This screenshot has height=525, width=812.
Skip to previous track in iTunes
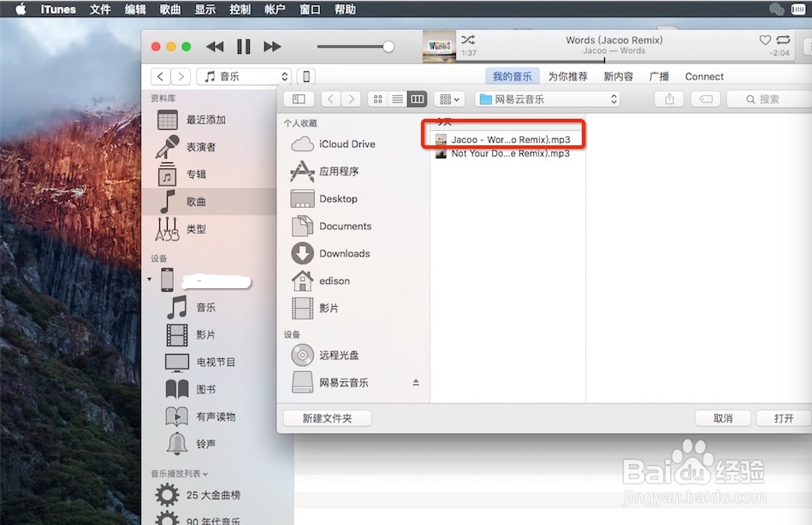tap(215, 46)
